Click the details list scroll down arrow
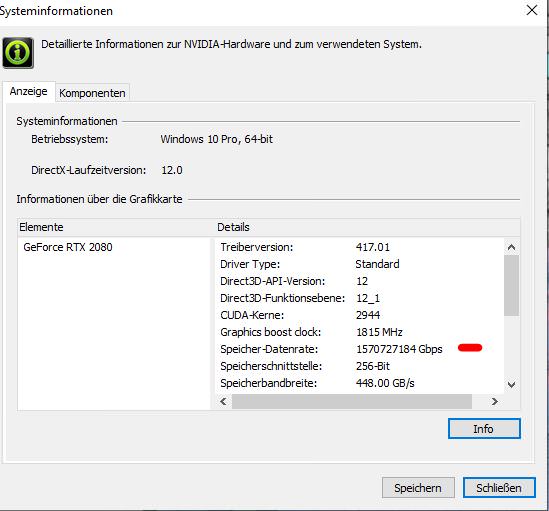This screenshot has width=549, height=511. click(511, 385)
